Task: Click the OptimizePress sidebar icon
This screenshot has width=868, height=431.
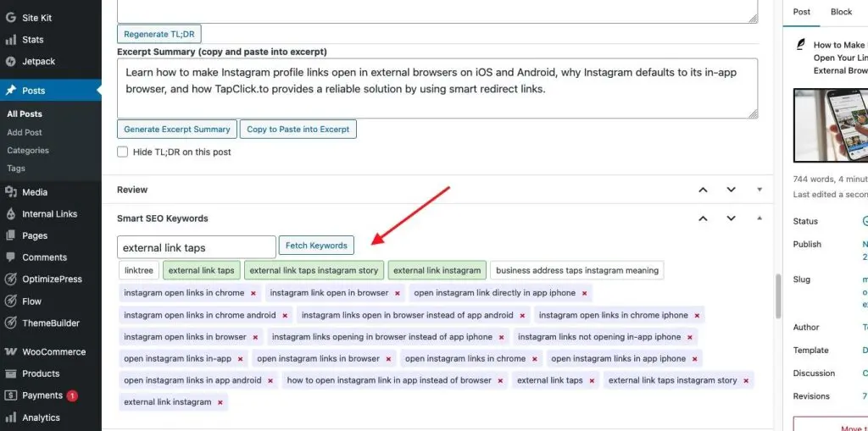Action: pos(10,279)
